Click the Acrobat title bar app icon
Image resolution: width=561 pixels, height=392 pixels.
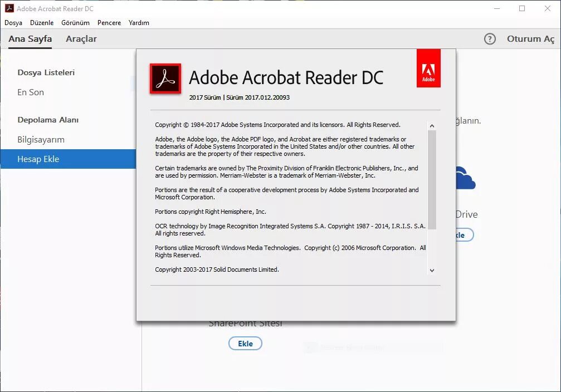9,8
